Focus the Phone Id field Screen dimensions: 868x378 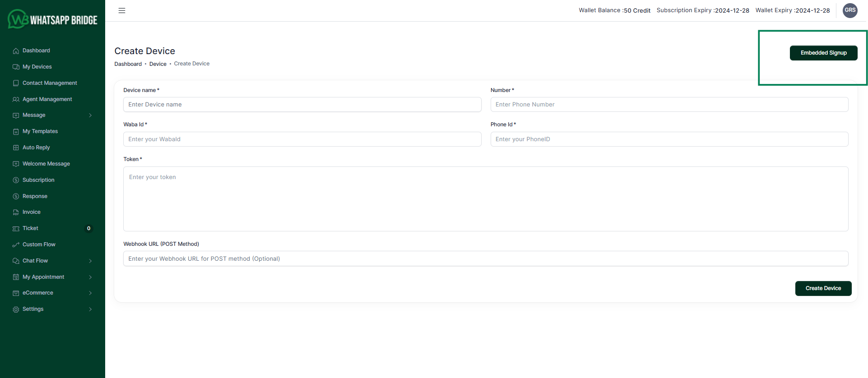point(669,139)
